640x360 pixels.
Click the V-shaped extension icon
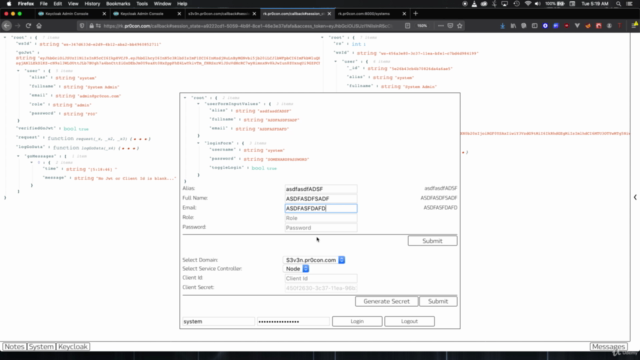click(x=577, y=26)
